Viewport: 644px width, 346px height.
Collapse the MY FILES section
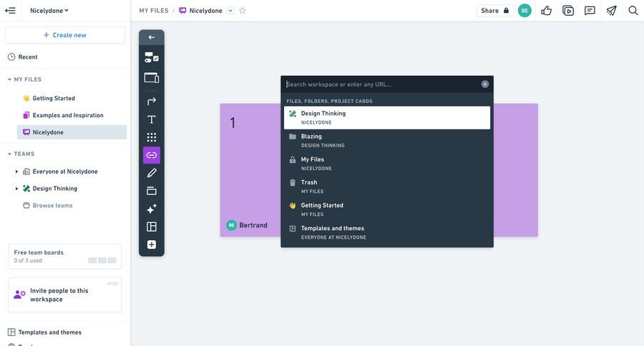[x=24, y=79]
